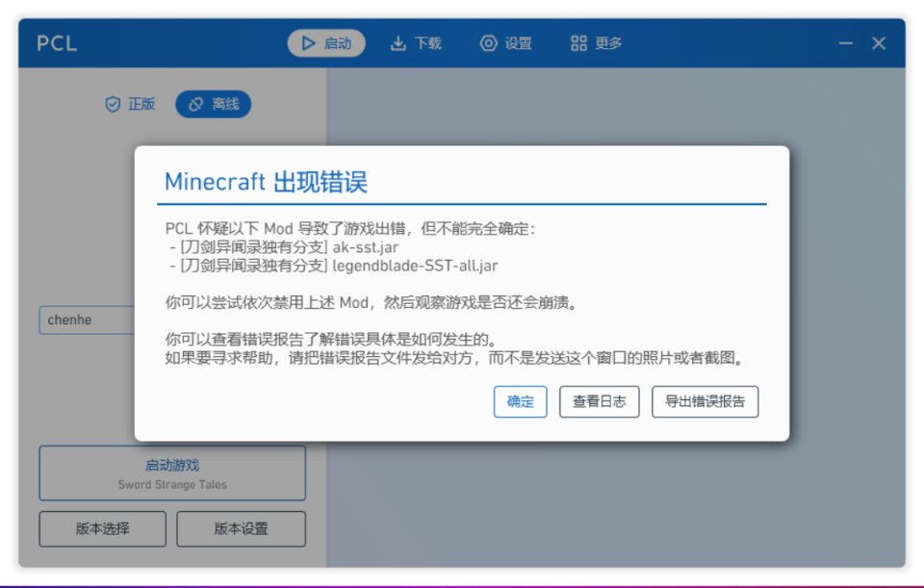Screen dimensions: 924x588
Task: Open 版本设置 button
Action: click(241, 529)
